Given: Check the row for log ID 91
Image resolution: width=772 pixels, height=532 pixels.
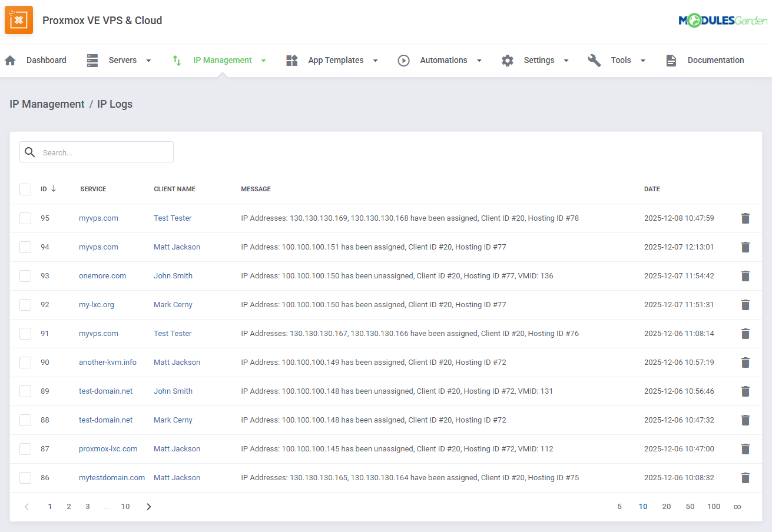Looking at the screenshot, I should 25,334.
